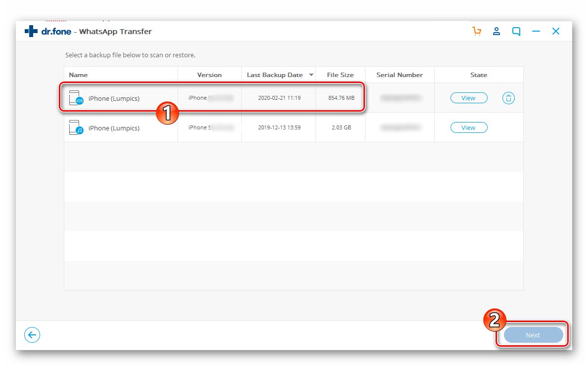Go back with the arrow button

(32, 335)
